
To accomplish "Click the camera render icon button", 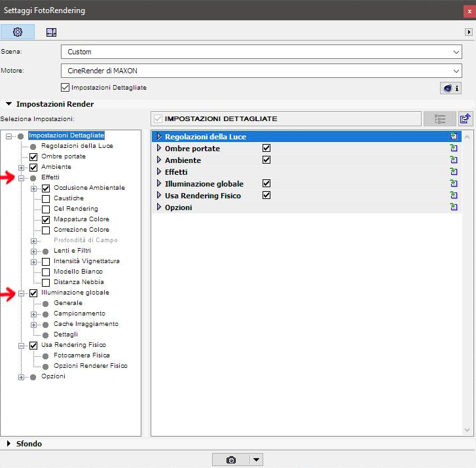I will (x=230, y=459).
